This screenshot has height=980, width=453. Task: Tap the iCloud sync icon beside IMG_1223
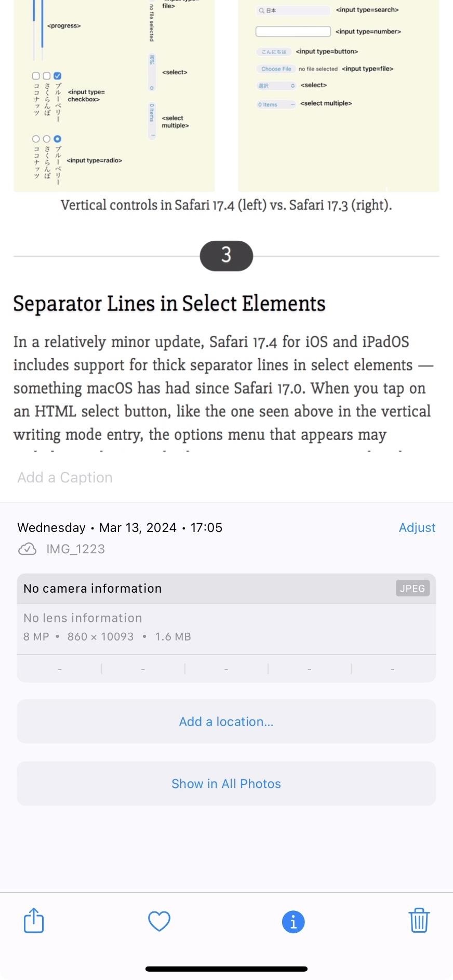click(x=28, y=549)
